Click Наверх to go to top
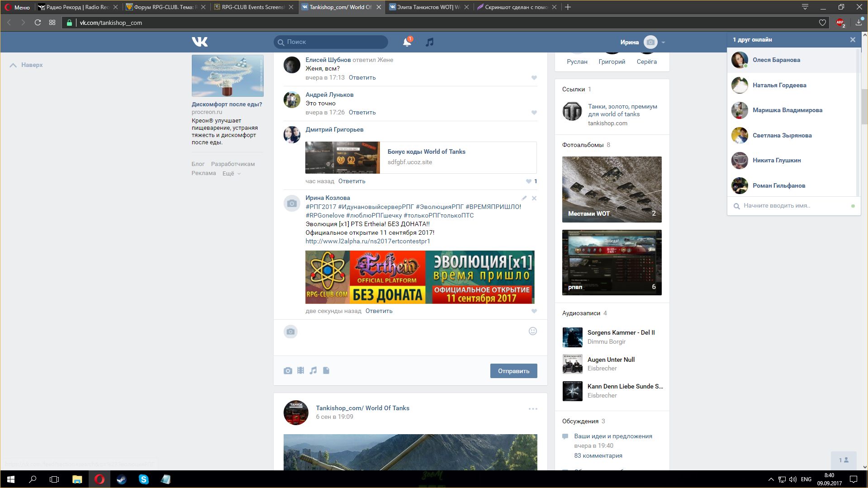 pos(27,65)
